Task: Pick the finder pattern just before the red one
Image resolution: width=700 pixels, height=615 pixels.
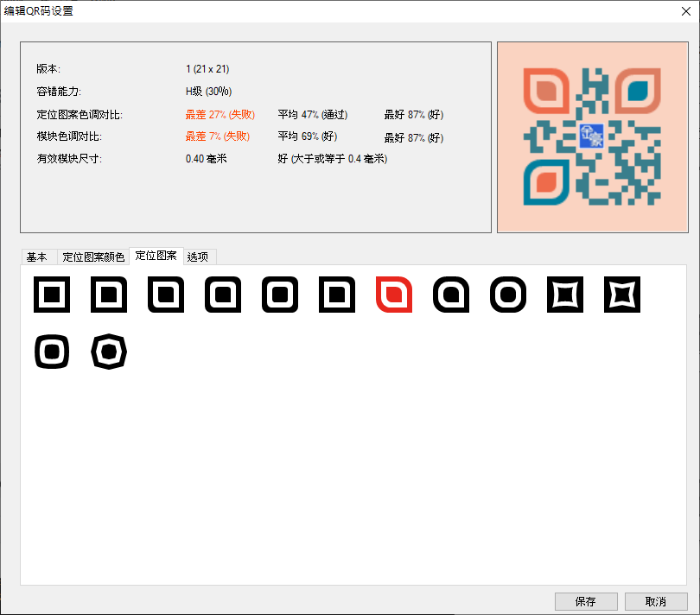Action: (x=337, y=295)
